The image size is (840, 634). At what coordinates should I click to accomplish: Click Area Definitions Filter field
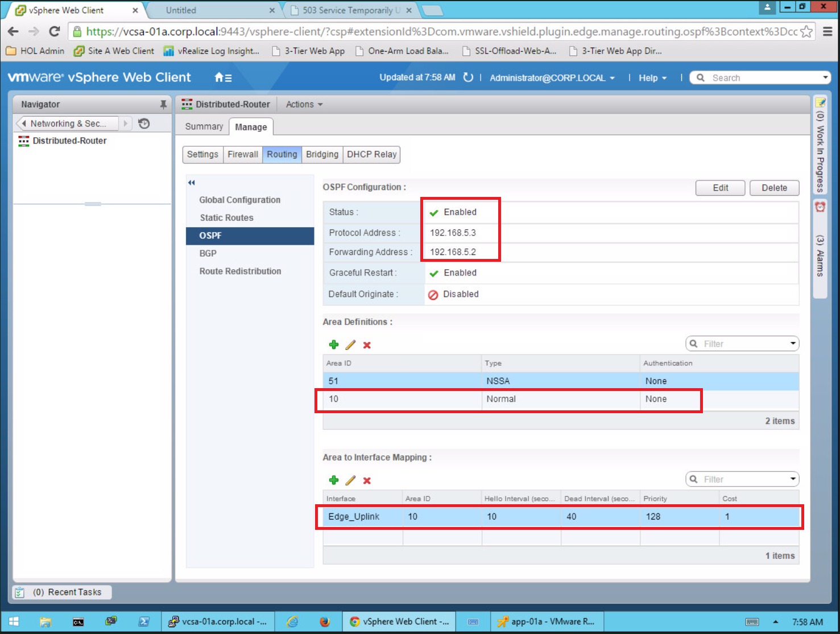[742, 344]
